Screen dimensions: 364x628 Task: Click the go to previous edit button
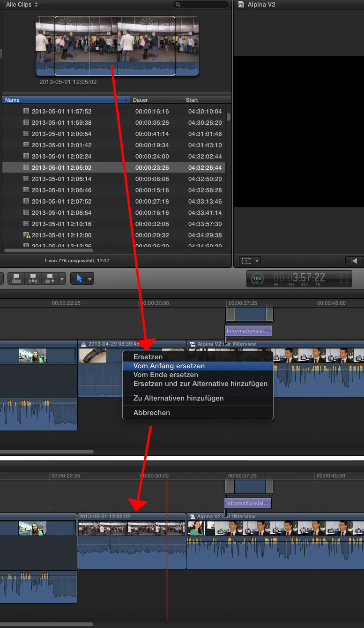354,261
